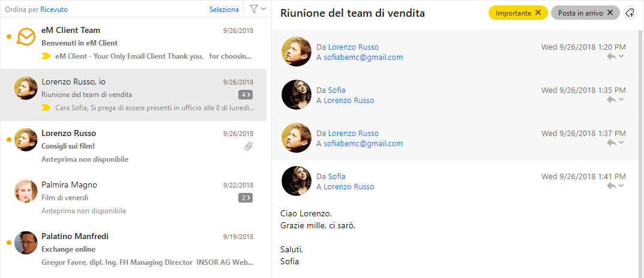Click sender Lorenzo Russo in 1:37 PM message

point(354,133)
